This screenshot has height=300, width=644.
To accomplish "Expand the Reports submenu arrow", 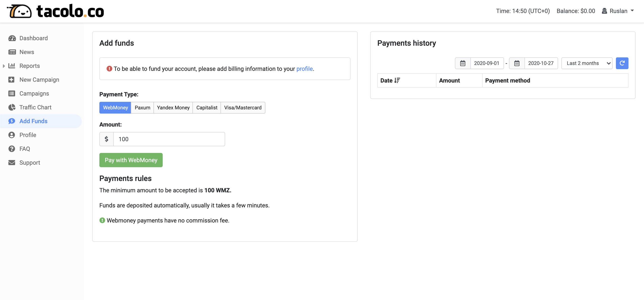I will 4,66.
